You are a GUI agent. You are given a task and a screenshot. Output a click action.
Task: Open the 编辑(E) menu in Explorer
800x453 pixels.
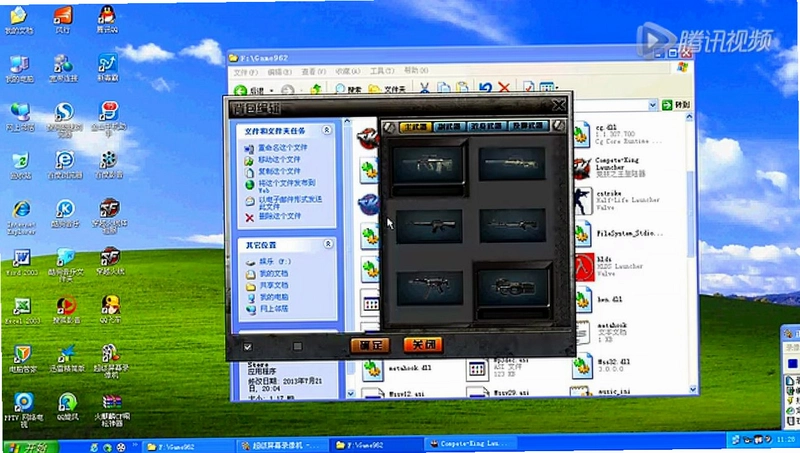pos(280,72)
